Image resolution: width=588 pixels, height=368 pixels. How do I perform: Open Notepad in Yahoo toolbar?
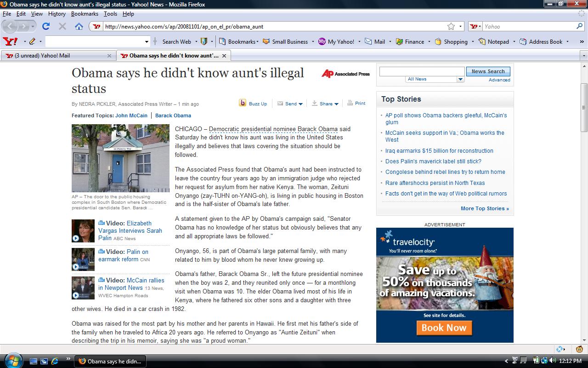click(482, 41)
